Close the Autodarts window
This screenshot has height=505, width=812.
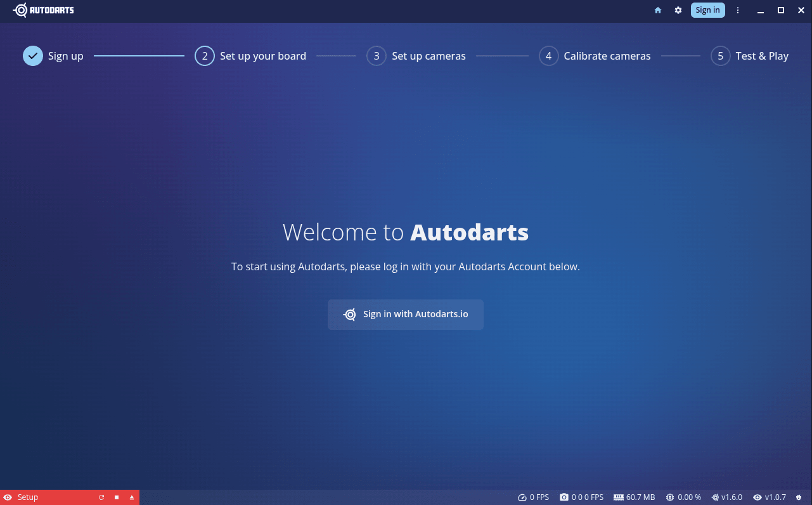[801, 10]
